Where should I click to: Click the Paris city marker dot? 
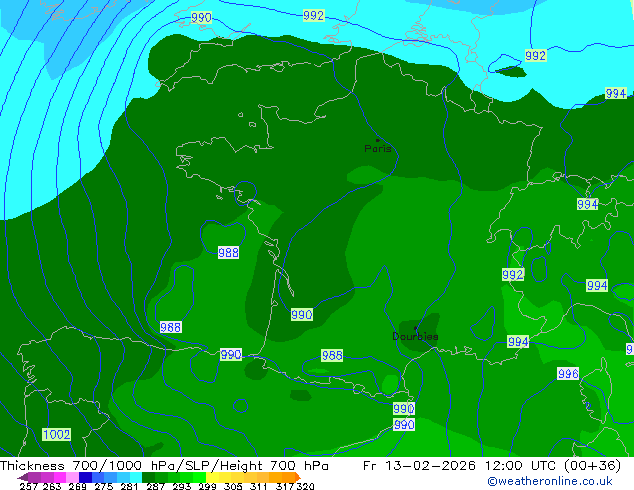(378, 140)
